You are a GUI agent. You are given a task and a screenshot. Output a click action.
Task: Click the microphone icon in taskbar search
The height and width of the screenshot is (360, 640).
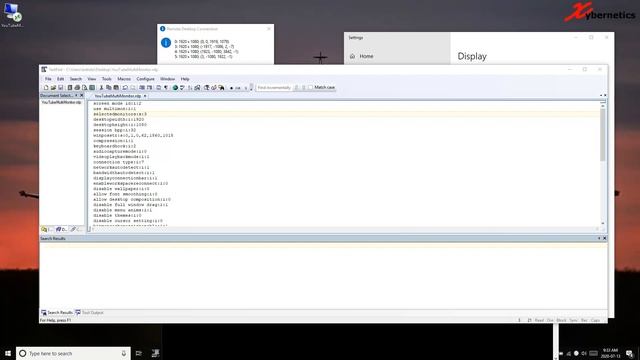[124, 353]
